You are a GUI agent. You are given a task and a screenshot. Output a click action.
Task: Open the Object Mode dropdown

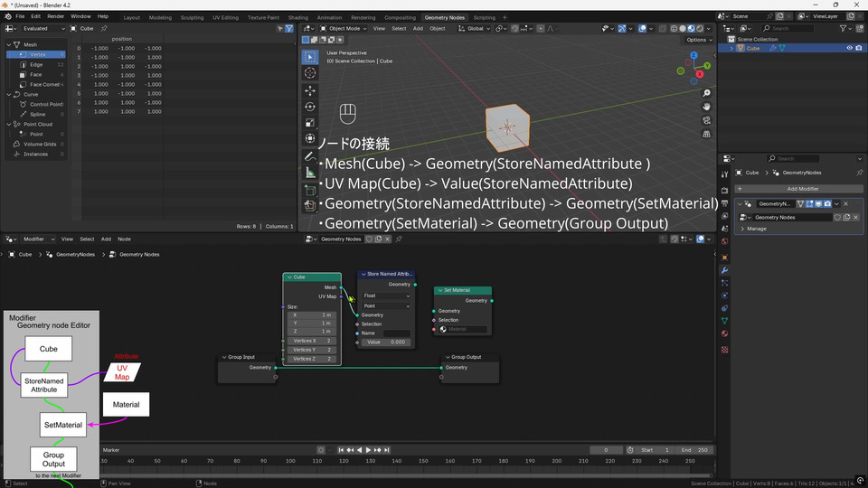pyautogui.click(x=344, y=28)
